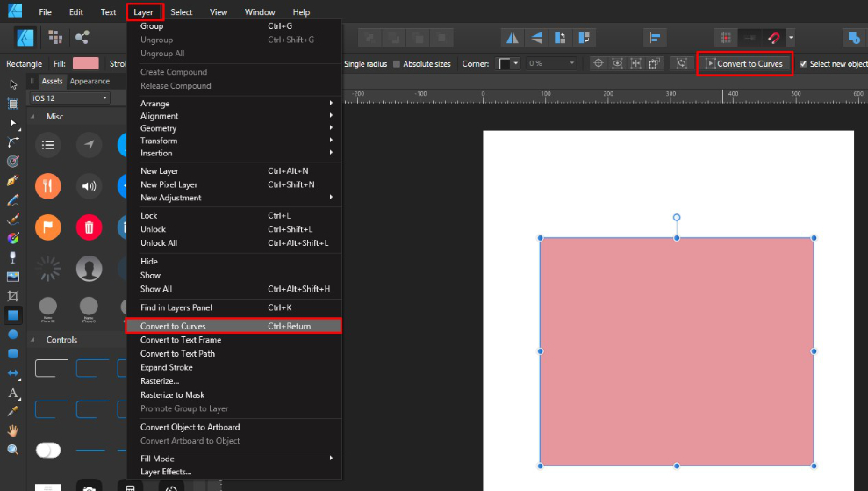Flip the selection vertically
The width and height of the screenshot is (868, 491).
coord(536,38)
